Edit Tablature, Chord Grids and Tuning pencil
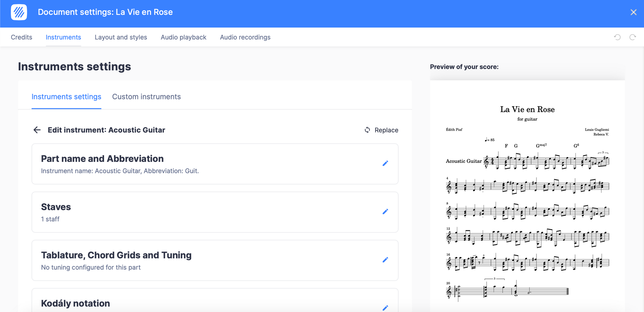 click(385, 260)
